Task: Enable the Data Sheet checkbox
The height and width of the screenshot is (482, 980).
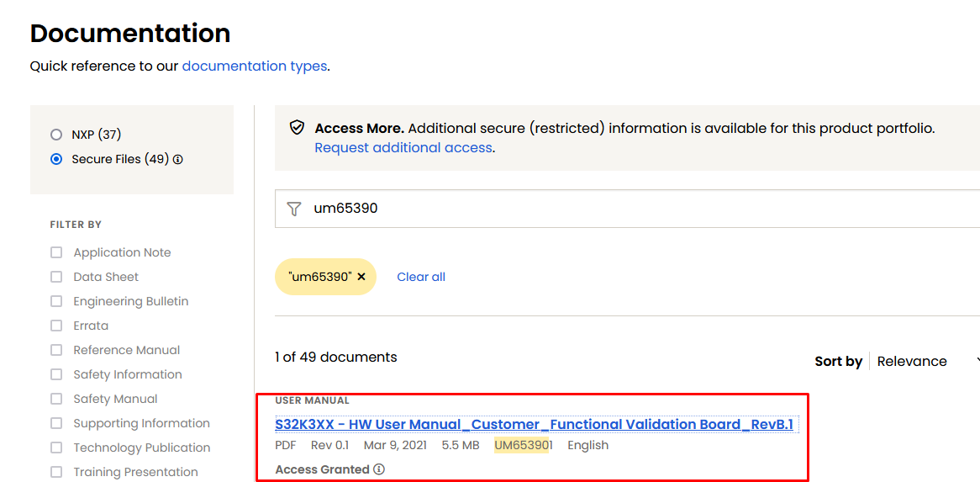Action: (x=56, y=277)
